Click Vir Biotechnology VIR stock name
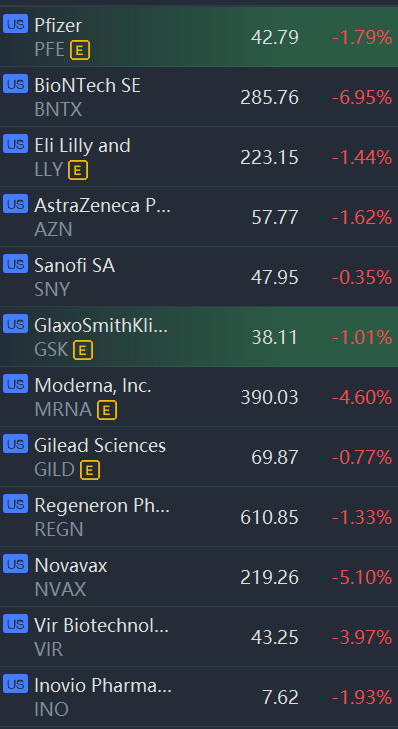The width and height of the screenshot is (398, 729). [x=101, y=626]
